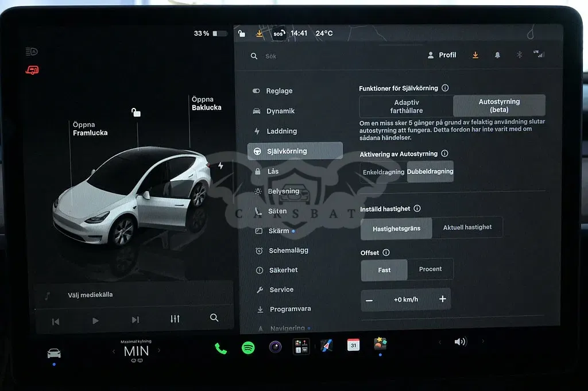Set speed to Aktuell hastighet
Image resolution: width=588 pixels, height=391 pixels.
tap(467, 227)
